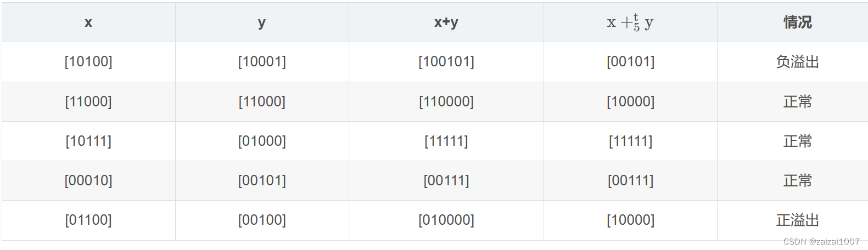
Task: Select cell [10100] in x column
Action: tap(88, 61)
